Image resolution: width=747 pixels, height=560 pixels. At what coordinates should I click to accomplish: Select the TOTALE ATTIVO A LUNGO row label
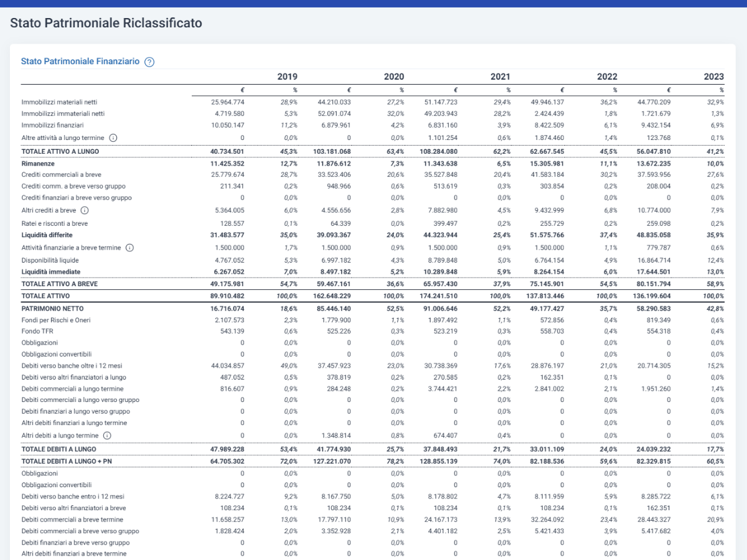(60, 151)
